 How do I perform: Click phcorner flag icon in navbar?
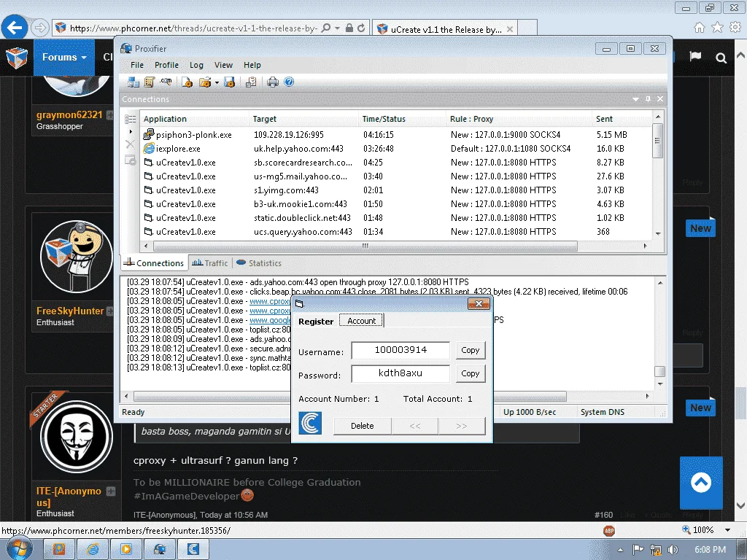point(695,57)
